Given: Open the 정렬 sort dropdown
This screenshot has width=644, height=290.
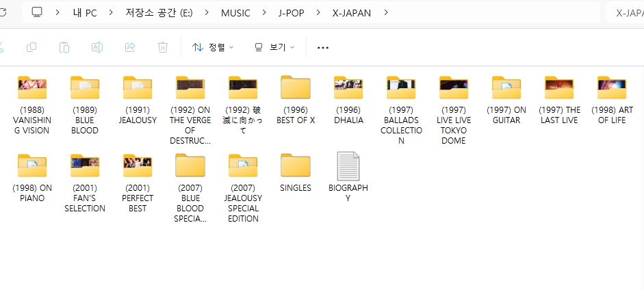Looking at the screenshot, I should [213, 47].
